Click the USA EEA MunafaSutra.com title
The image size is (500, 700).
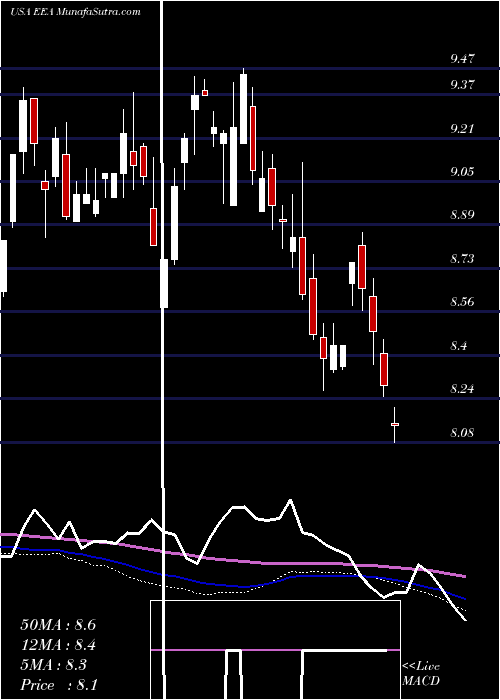tap(75, 12)
